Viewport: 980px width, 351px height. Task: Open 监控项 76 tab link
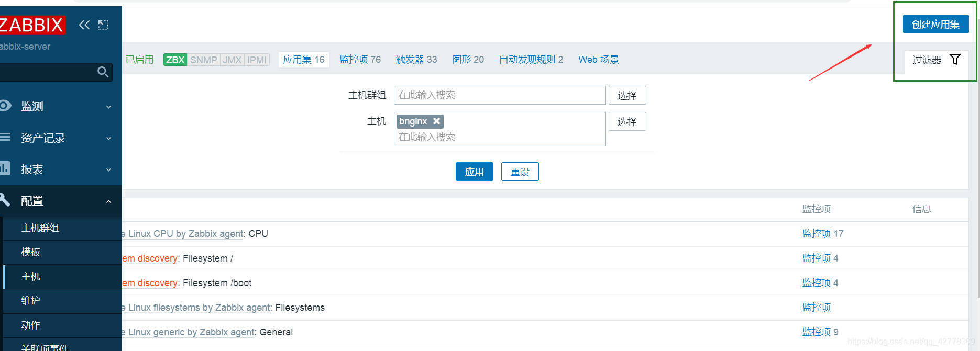click(x=360, y=60)
